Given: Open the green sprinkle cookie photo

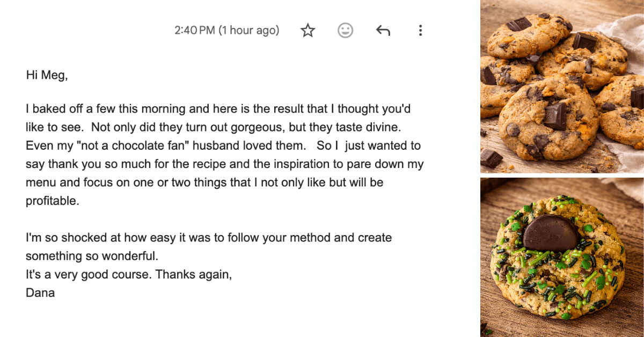Looking at the screenshot, I should tap(562, 258).
